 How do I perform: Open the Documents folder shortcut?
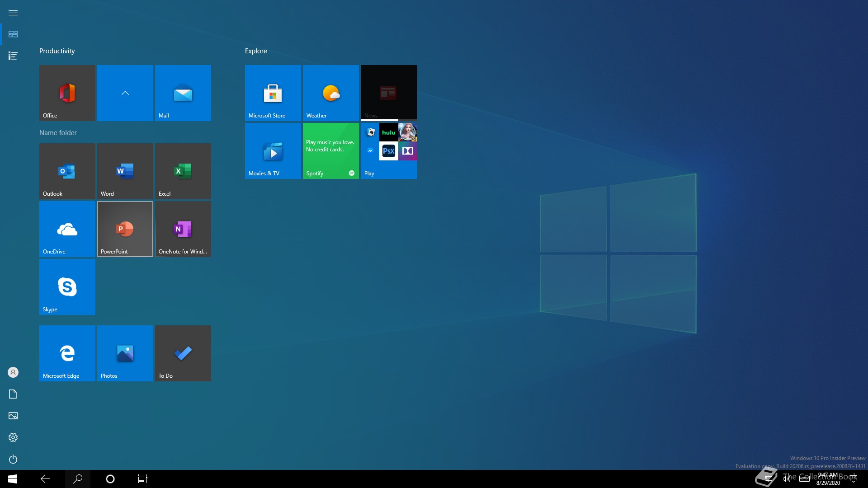pos(13,394)
